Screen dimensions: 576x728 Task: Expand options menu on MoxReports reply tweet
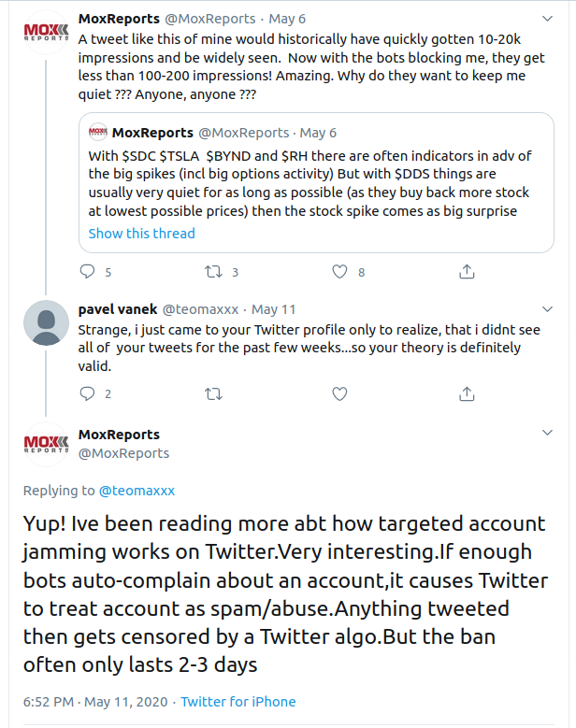click(548, 434)
